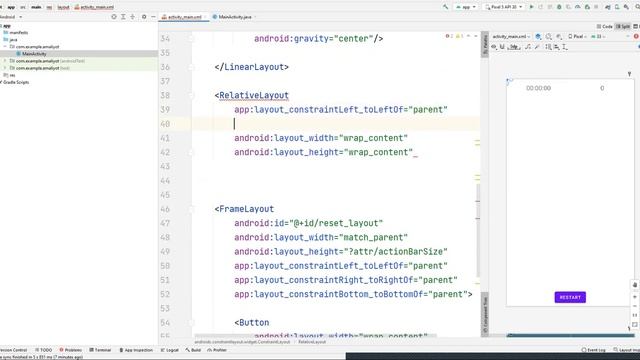Viewport: 640px width, 360px height.
Task: Open the Profiler tool window
Action: [x=217, y=350]
